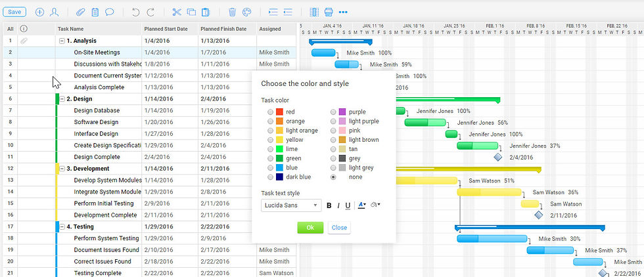The image size is (644, 277).
Task: Click the Development Complete milestone diamond
Action: pos(538,215)
